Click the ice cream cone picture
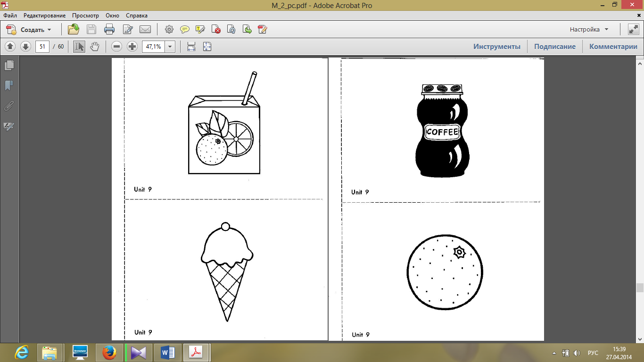The image size is (644, 362). click(227, 272)
